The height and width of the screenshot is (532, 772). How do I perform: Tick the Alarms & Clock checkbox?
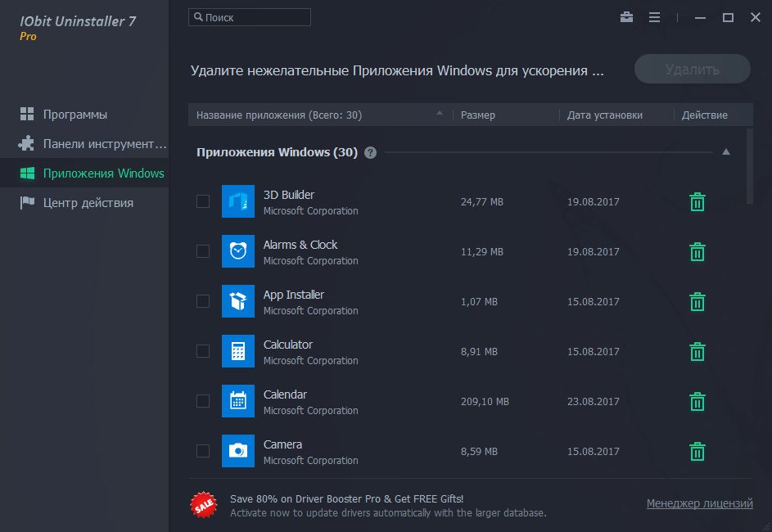point(203,251)
